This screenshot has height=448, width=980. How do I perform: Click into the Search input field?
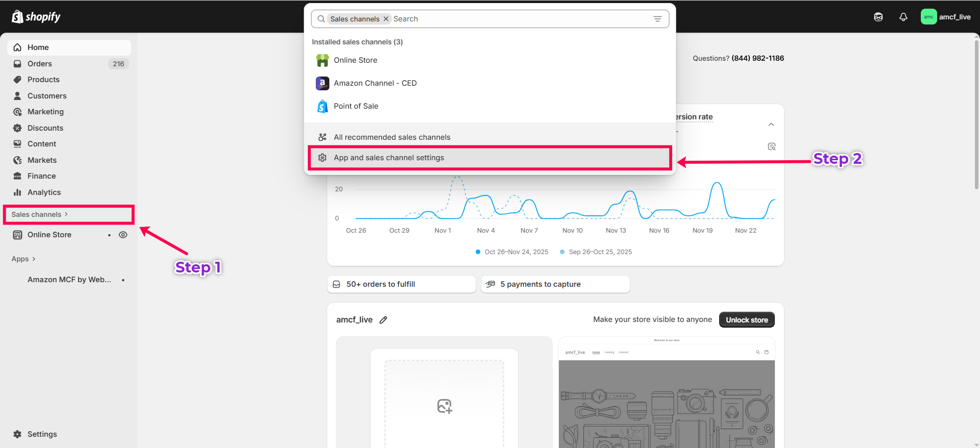pos(521,19)
